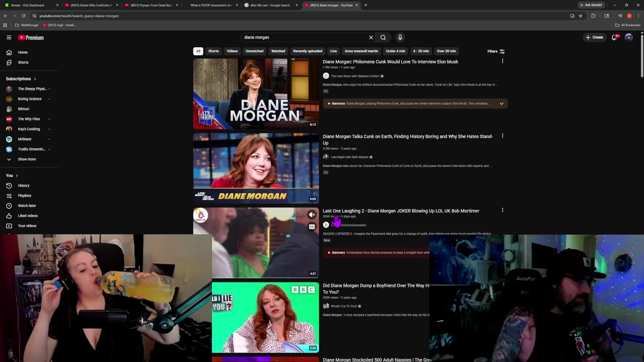
Task: Clear the search box with X
Action: click(x=371, y=37)
